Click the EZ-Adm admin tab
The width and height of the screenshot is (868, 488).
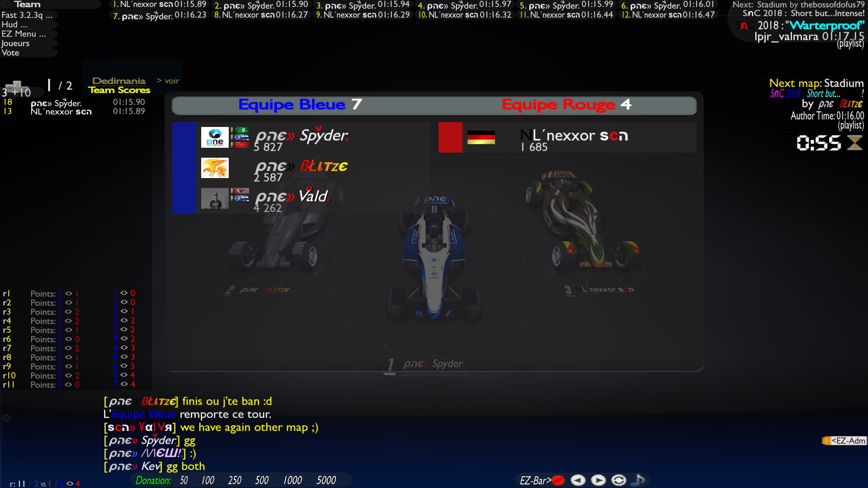coord(844,441)
